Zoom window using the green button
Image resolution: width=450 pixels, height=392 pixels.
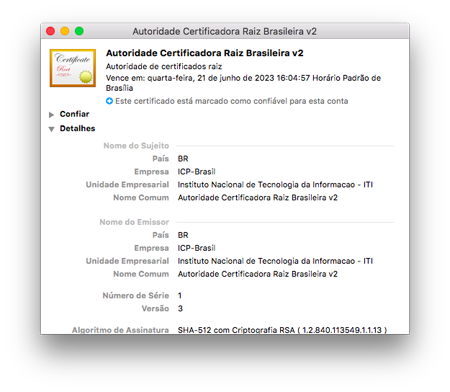pyautogui.click(x=79, y=31)
